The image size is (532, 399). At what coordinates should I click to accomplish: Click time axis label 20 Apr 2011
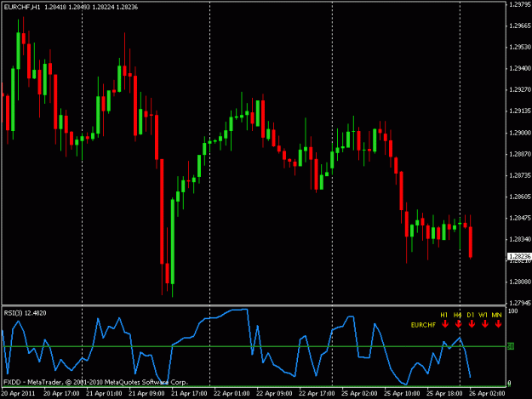click(x=18, y=394)
